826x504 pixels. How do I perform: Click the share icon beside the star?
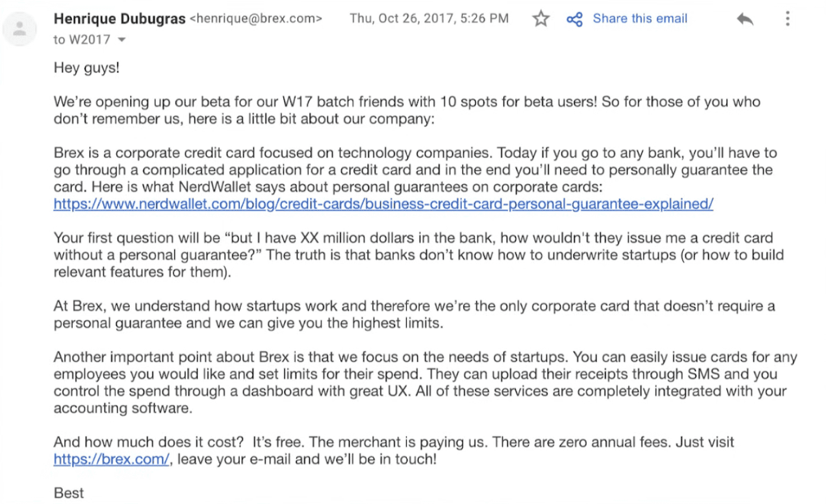(574, 20)
